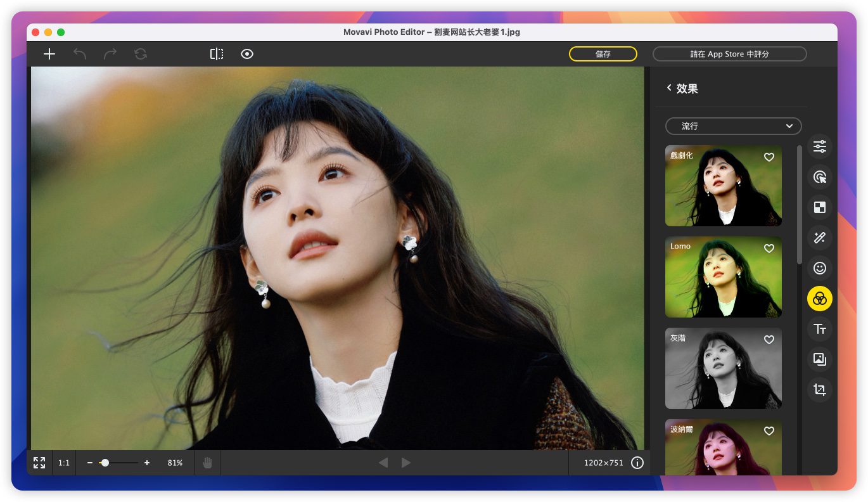Image resolution: width=868 pixels, height=502 pixels.
Task: Click the photo on the editing canvas
Action: 338,259
